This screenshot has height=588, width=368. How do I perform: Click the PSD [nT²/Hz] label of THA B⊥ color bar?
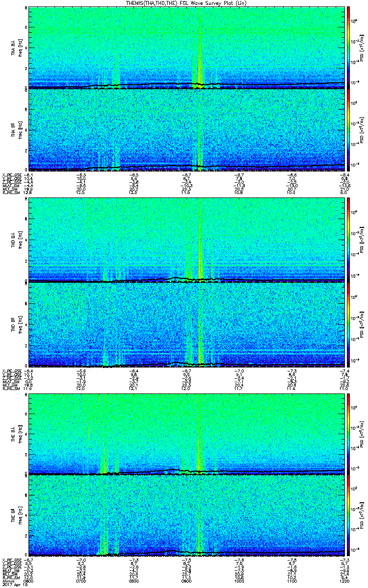362,48
